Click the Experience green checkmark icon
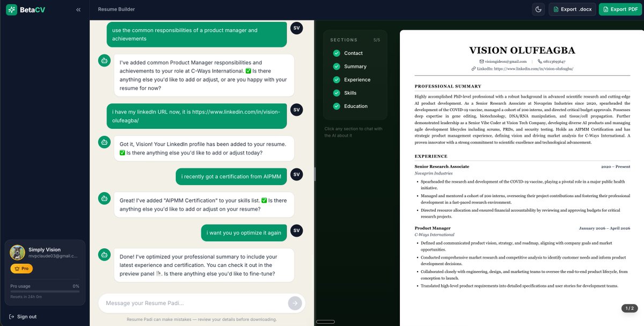The height and width of the screenshot is (326, 644). [336, 79]
